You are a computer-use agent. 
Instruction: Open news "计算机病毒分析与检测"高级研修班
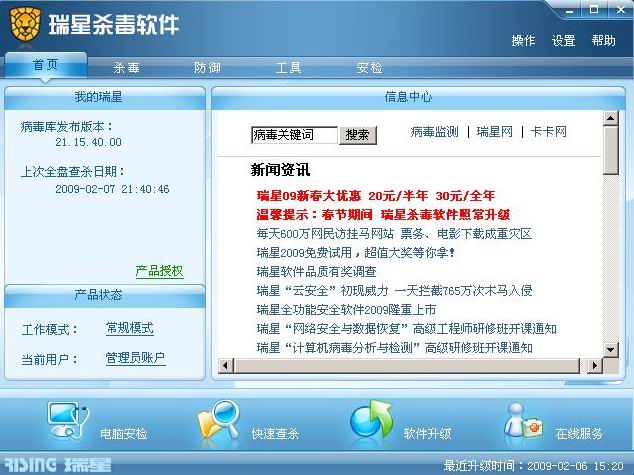coord(395,348)
